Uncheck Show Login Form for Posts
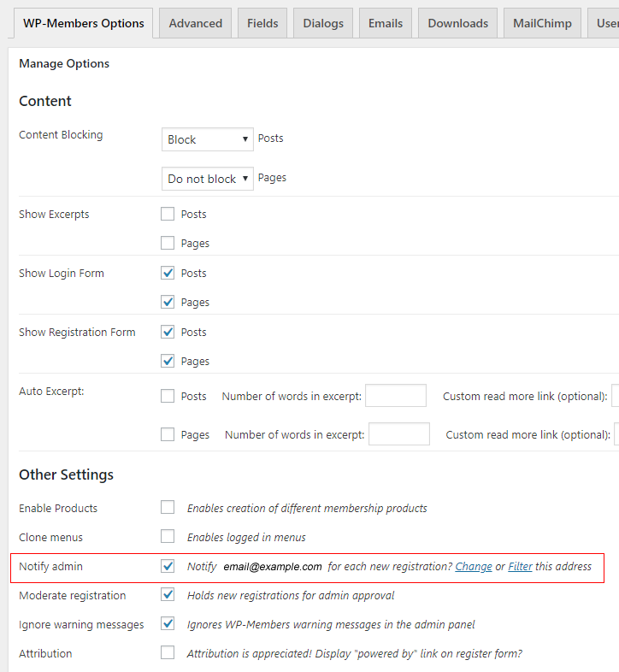The height and width of the screenshot is (672, 619). (168, 274)
